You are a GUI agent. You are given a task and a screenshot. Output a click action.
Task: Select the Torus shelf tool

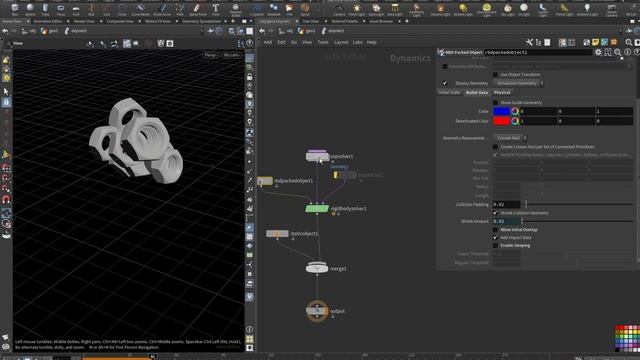(x=60, y=9)
